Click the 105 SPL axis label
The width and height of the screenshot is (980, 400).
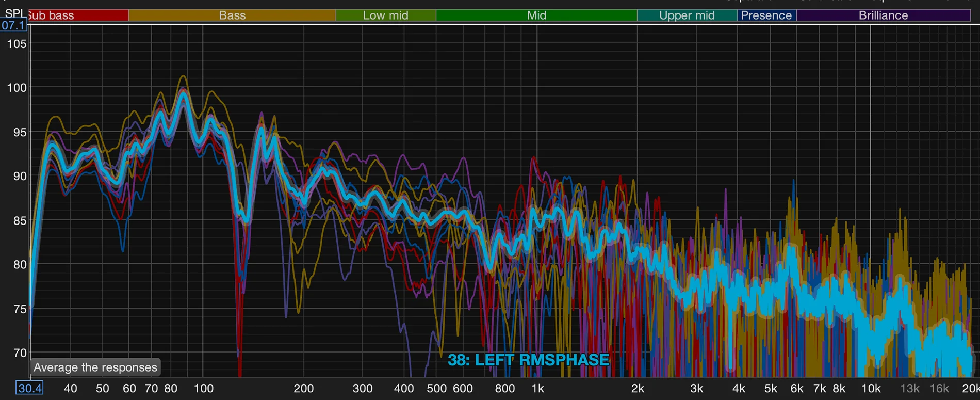point(17,44)
